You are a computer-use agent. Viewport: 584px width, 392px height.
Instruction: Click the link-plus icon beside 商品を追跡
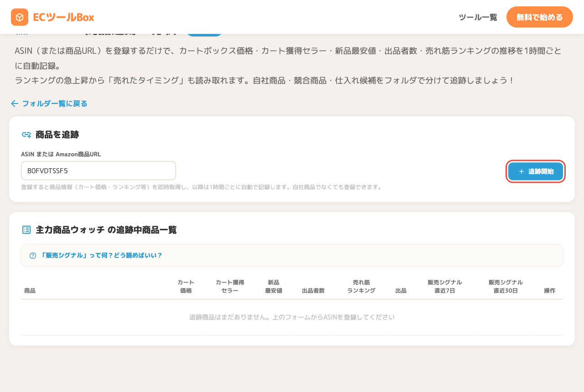click(26, 134)
